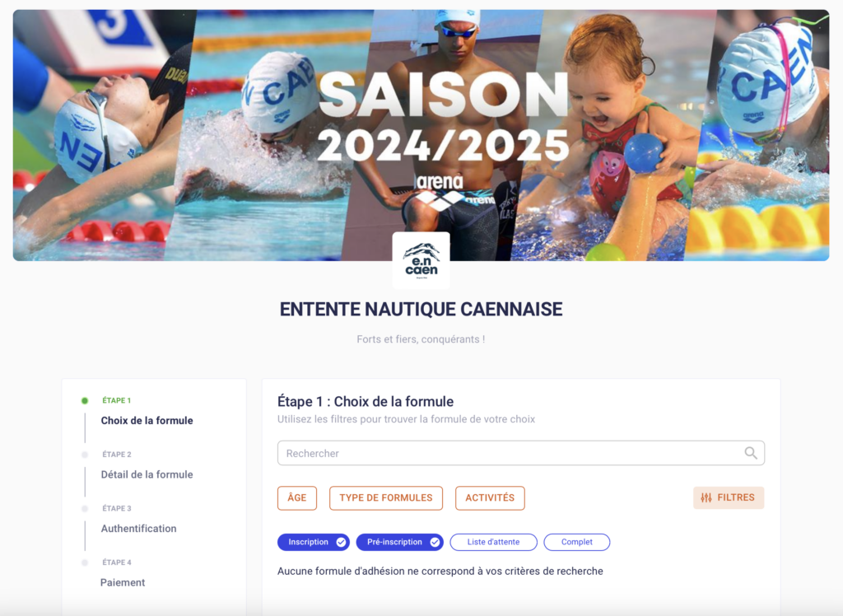Select the Choix de la formule step
This screenshot has height=616, width=843.
point(147,421)
